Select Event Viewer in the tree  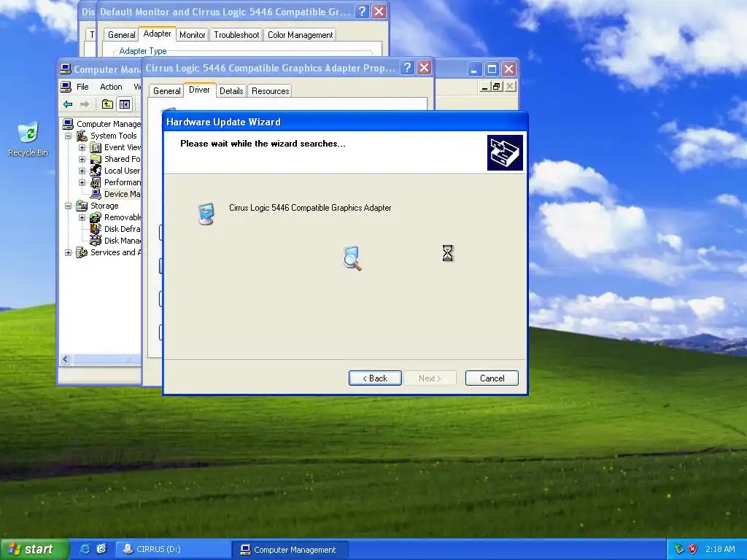pyautogui.click(x=123, y=147)
